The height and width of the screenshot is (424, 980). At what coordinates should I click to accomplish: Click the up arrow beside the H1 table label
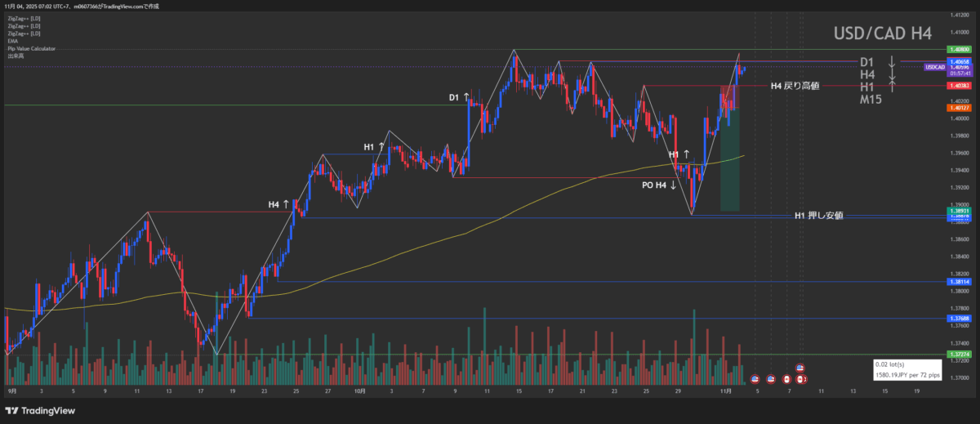click(892, 87)
